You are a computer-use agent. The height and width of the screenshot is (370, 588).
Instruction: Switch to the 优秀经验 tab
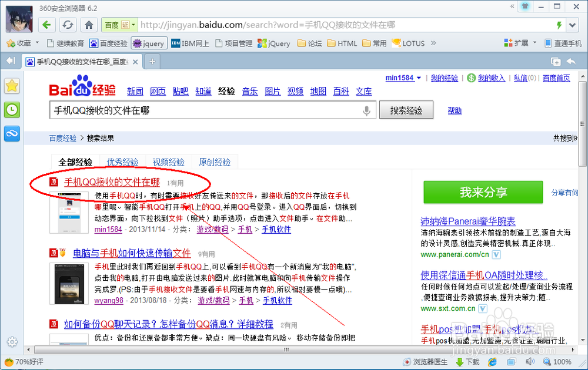pyautogui.click(x=122, y=162)
